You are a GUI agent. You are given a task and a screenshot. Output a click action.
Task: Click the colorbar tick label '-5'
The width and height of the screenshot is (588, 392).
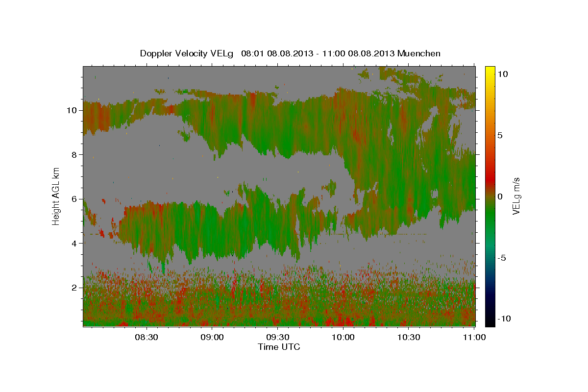click(x=502, y=258)
